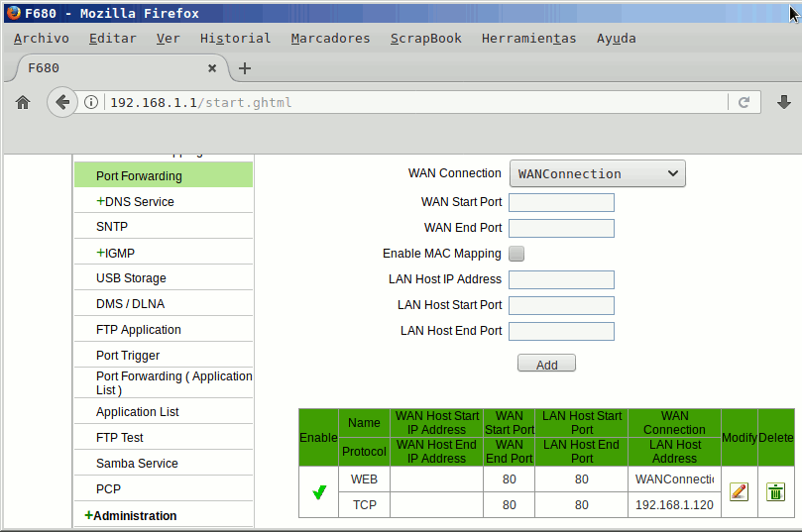The width and height of the screenshot is (802, 532).
Task: Focus the LAN Host IP Address field
Action: pos(562,279)
